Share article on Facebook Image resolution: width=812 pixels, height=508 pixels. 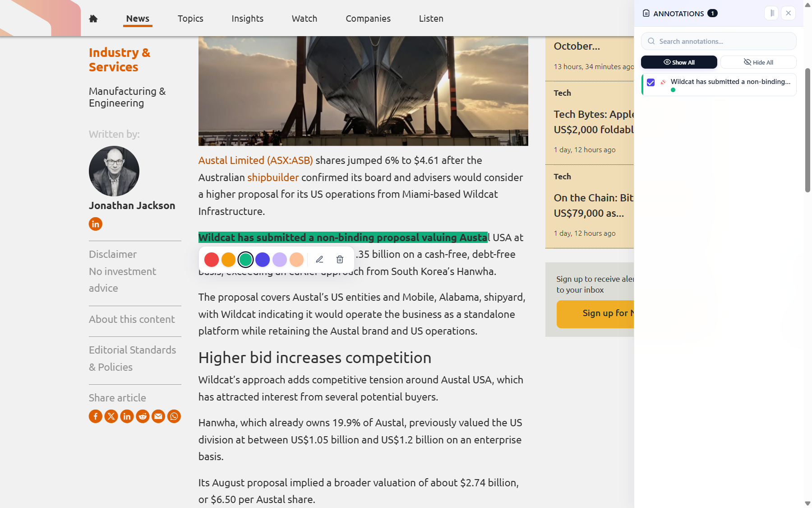pyautogui.click(x=96, y=416)
